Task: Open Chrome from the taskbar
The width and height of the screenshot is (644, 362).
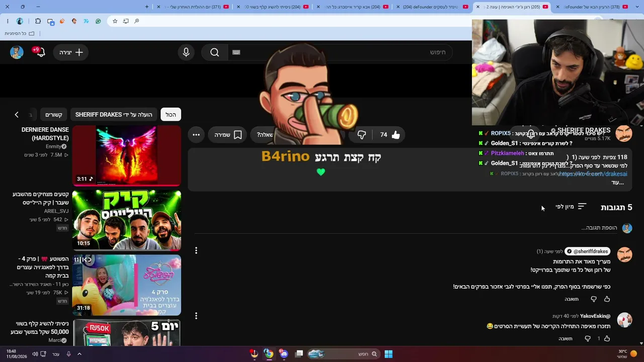Action: pos(269,354)
